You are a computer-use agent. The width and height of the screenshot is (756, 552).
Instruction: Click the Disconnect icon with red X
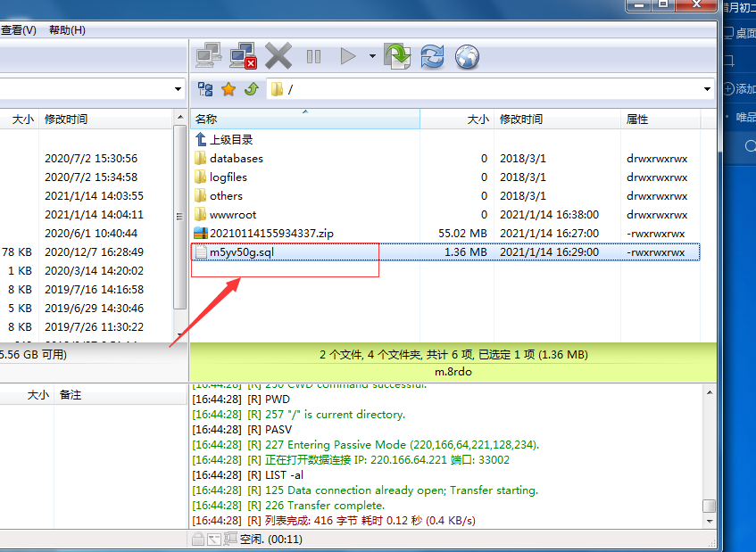click(243, 56)
